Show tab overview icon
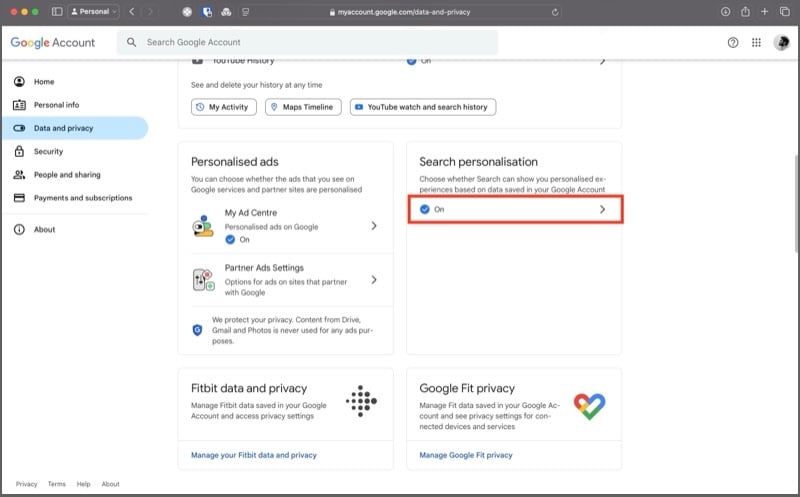The image size is (800, 497). point(785,11)
